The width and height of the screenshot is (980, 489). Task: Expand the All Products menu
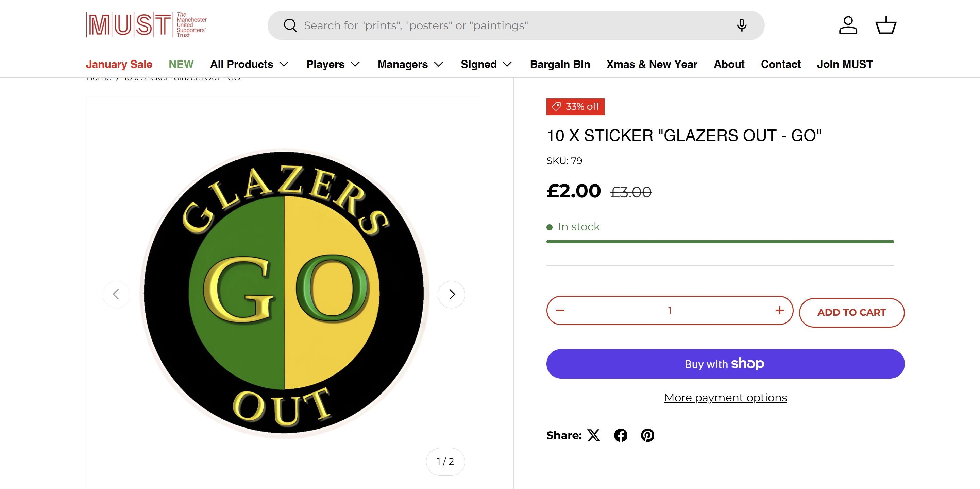[249, 64]
